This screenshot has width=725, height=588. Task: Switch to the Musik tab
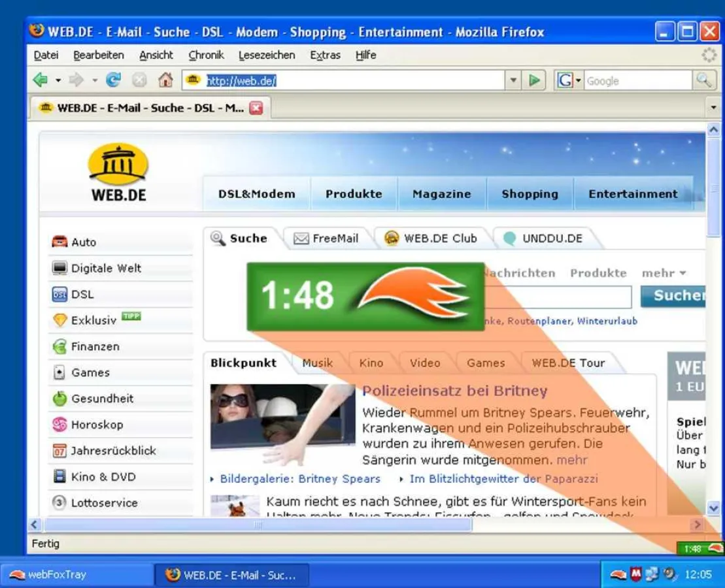coord(318,363)
